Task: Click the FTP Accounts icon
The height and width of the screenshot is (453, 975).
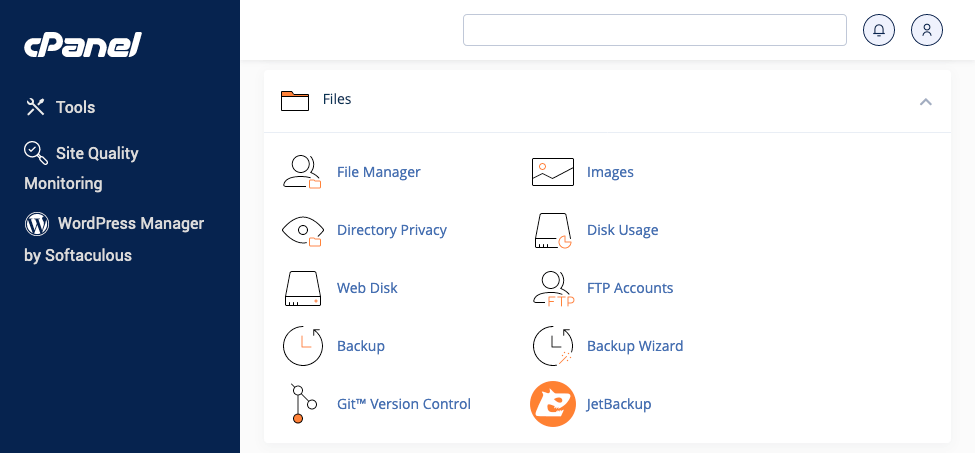Action: [553, 288]
